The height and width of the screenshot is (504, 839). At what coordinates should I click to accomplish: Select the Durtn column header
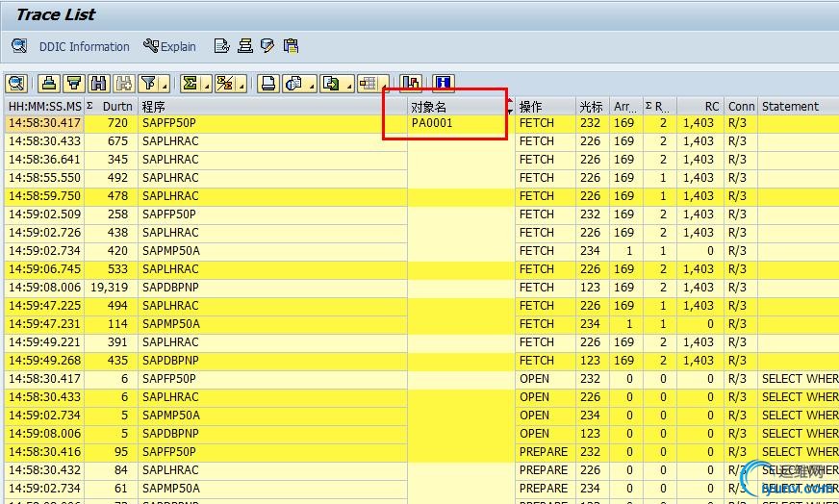(x=112, y=107)
